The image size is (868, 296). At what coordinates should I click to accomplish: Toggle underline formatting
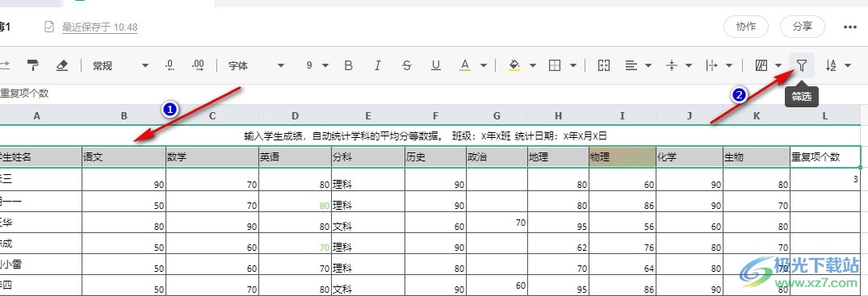[436, 66]
